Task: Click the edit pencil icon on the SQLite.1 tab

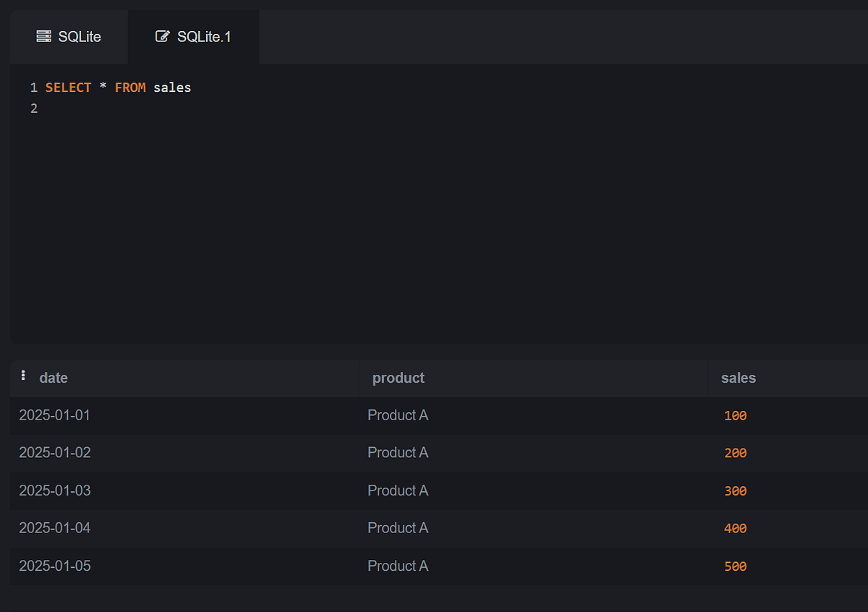Action: pos(163,36)
